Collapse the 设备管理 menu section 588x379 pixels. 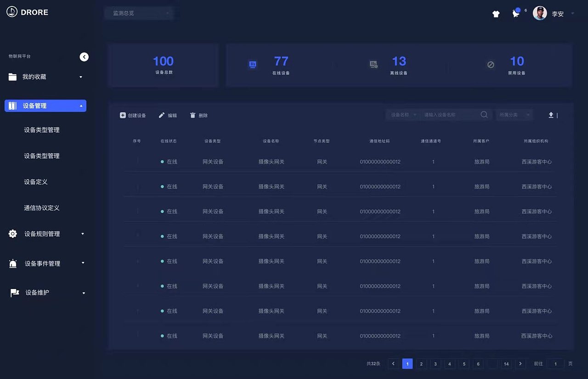tap(45, 106)
